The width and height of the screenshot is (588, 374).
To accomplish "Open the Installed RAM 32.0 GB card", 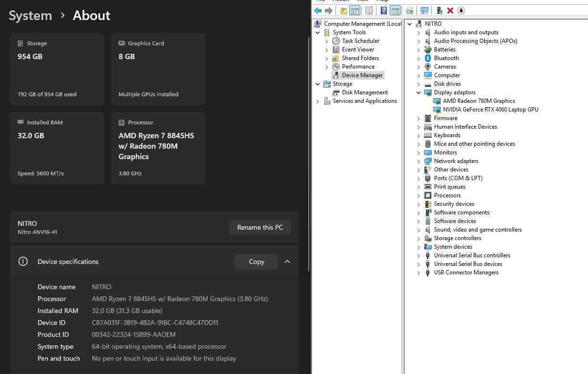I will click(x=57, y=148).
